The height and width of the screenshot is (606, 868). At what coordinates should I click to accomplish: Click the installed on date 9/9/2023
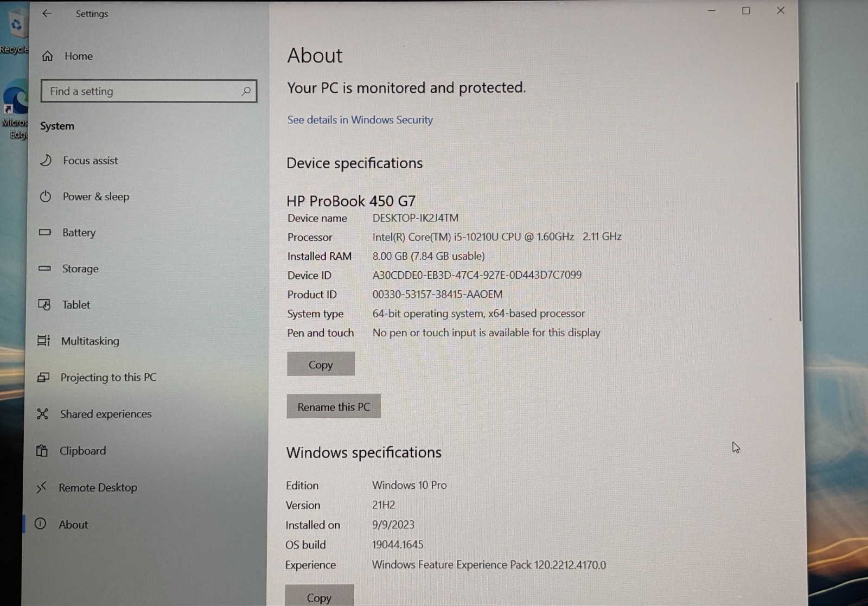[393, 525]
